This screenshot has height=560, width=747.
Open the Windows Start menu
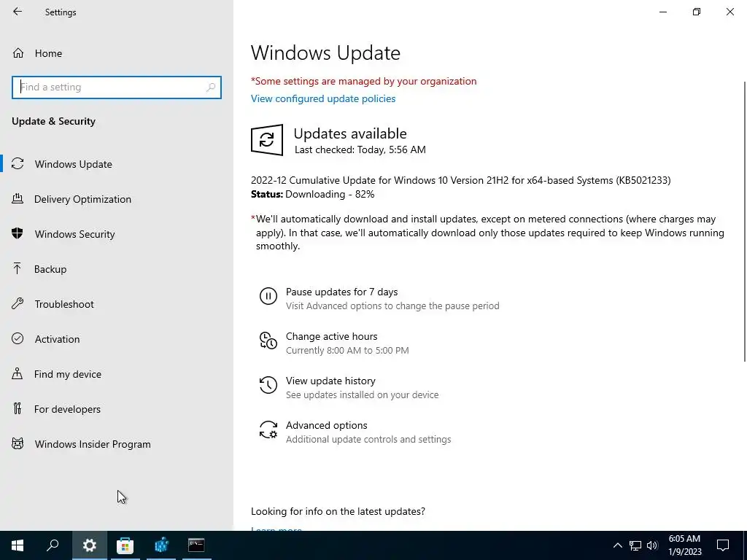(18, 545)
